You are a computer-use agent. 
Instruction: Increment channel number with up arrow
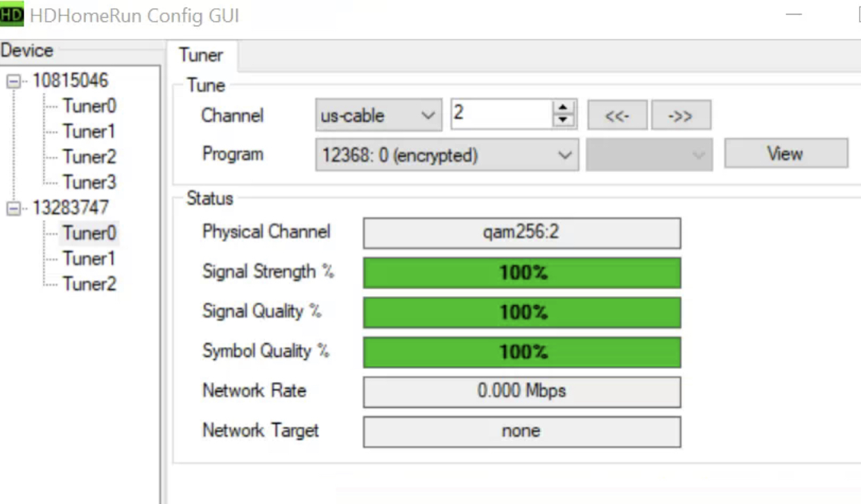click(564, 108)
